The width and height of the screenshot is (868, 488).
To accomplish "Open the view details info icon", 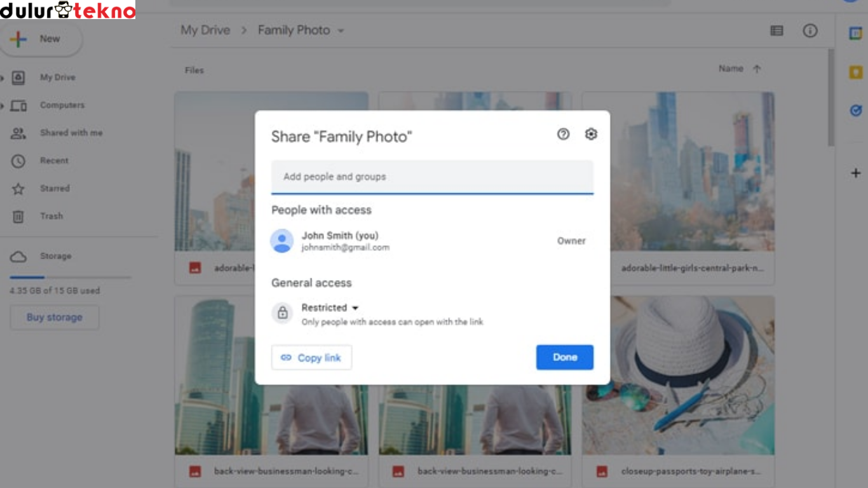I will click(810, 30).
